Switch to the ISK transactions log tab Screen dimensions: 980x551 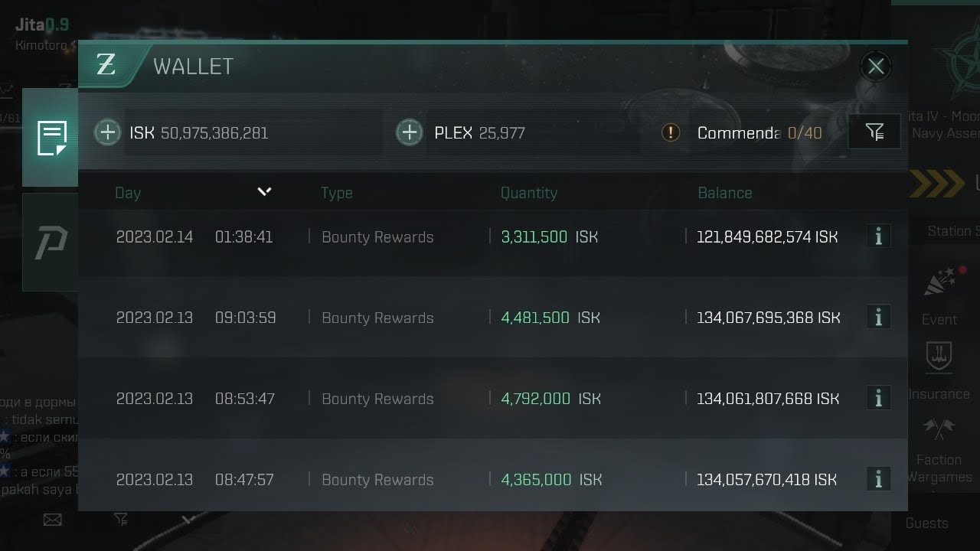[x=51, y=138]
